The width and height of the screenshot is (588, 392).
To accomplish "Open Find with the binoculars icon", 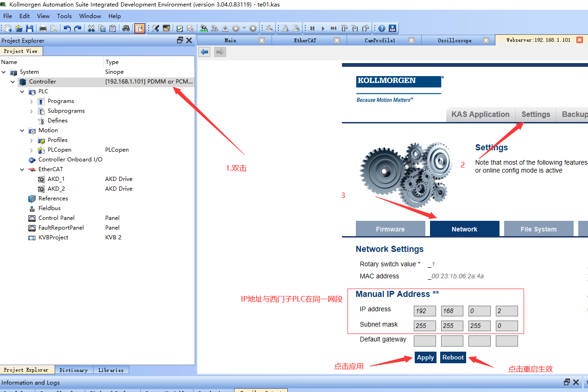I will [x=126, y=29].
